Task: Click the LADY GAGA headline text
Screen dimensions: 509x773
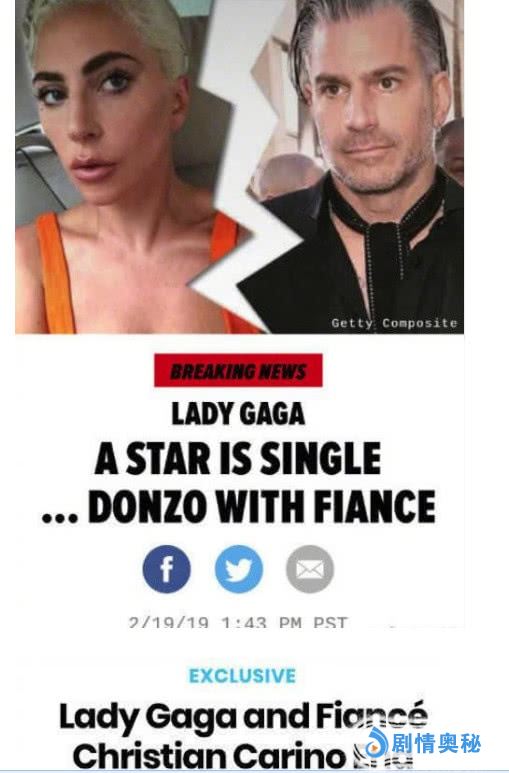Action: click(238, 414)
